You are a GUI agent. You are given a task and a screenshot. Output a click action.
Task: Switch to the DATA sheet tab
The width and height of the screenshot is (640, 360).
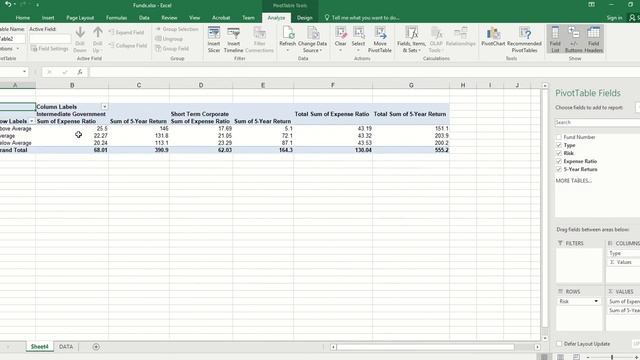coord(66,347)
